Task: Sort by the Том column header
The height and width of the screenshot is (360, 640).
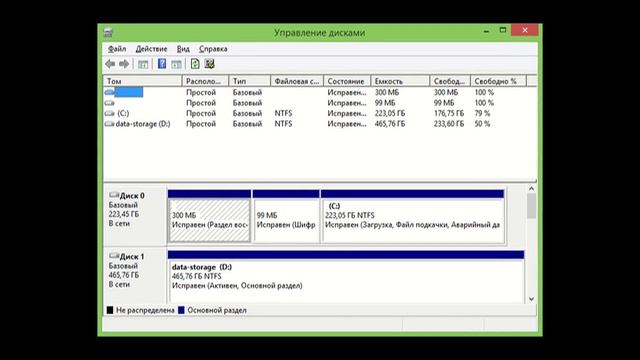Action: coord(142,81)
